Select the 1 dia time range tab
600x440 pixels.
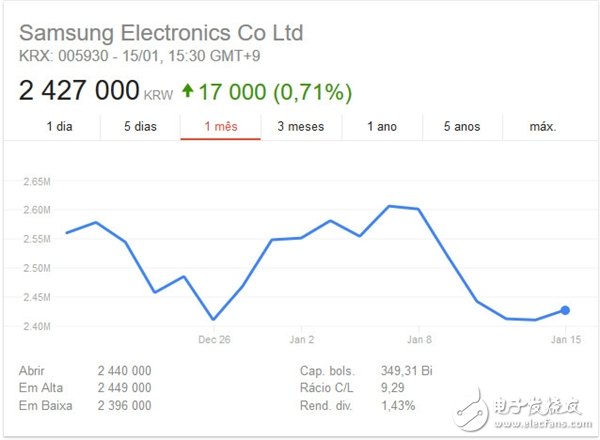59,127
